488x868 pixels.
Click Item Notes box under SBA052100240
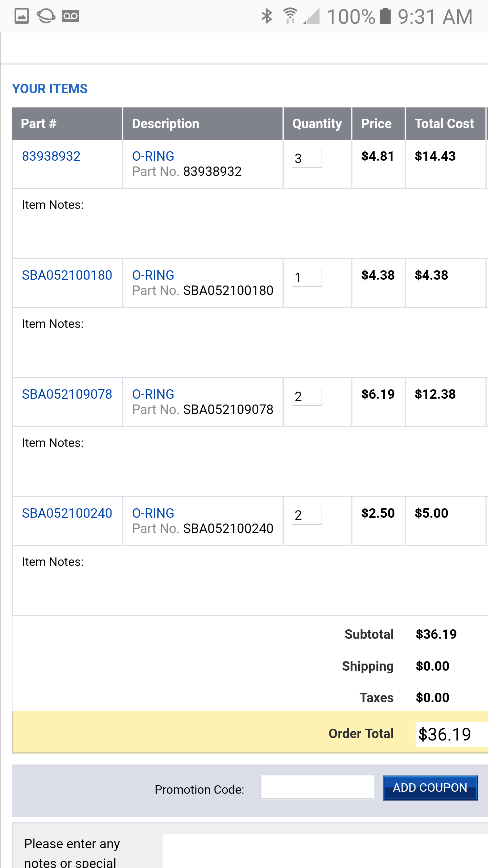(255, 587)
